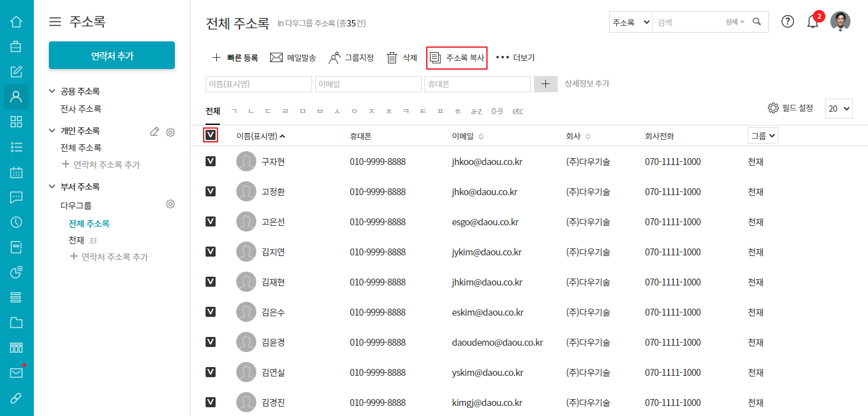Image resolution: width=868 pixels, height=416 pixels.
Task: Uncheck the checkbox for 구자현
Action: (211, 162)
